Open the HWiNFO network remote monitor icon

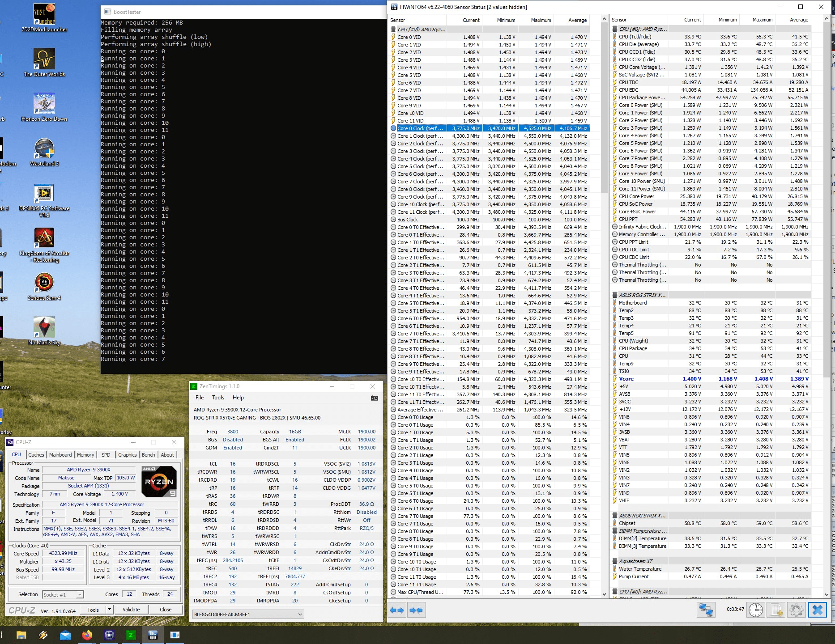[706, 610]
